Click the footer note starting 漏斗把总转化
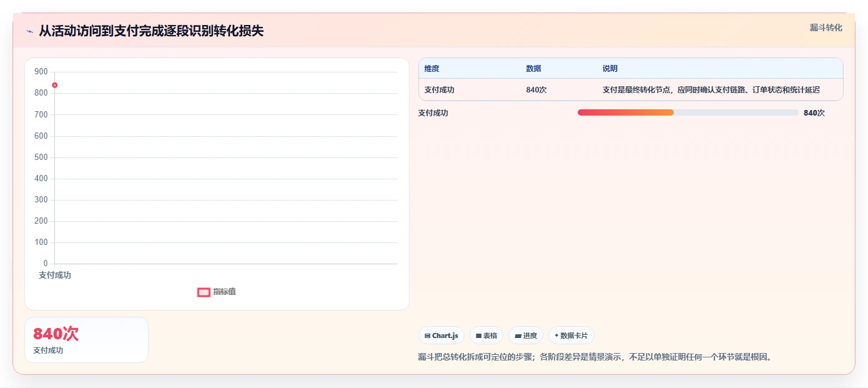This screenshot has width=868, height=388. [x=595, y=357]
